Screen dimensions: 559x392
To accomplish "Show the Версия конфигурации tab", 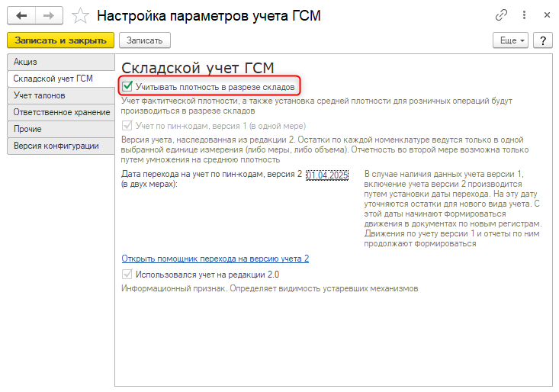I will [x=56, y=146].
